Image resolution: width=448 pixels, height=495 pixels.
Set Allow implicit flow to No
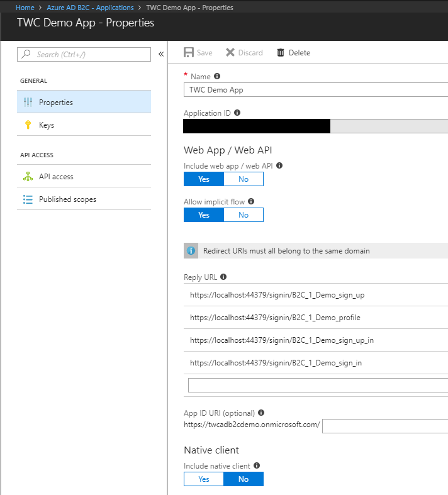[x=244, y=215]
